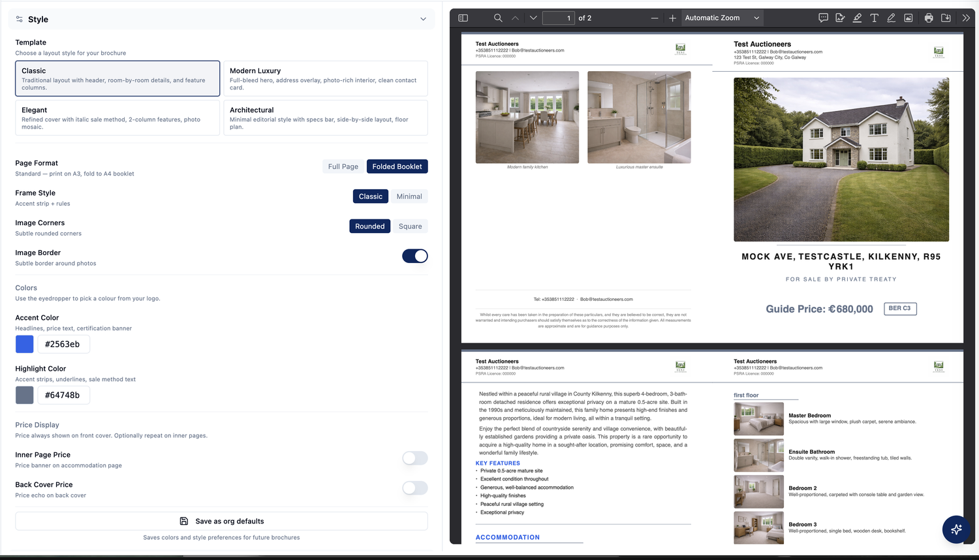Click the Ensuite Bathroom room thumbnail
Screen dimensions: 979x560
coord(758,455)
